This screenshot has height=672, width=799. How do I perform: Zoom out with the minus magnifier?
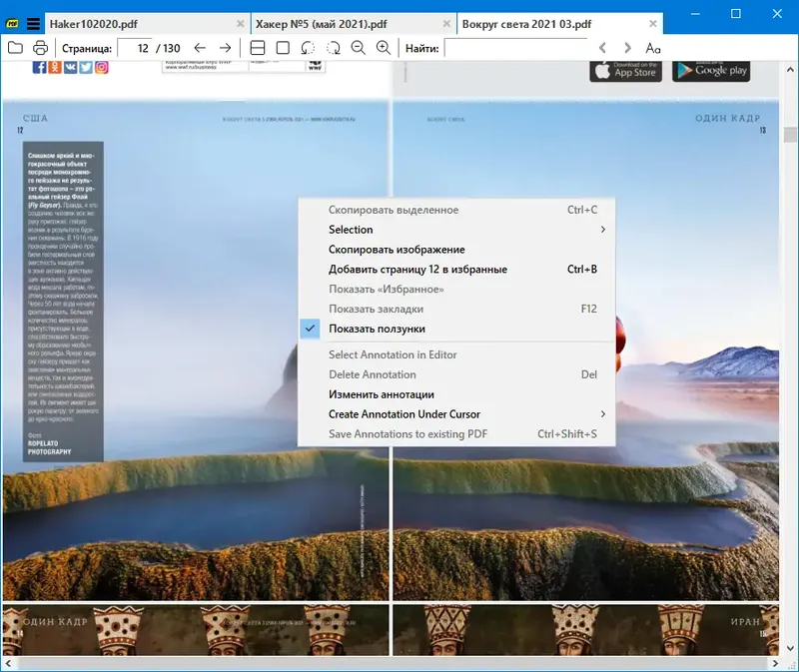click(359, 48)
